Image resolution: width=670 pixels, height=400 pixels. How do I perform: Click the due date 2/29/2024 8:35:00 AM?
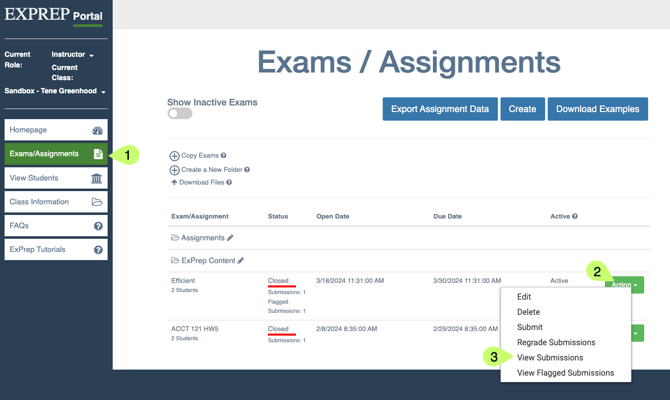(465, 329)
